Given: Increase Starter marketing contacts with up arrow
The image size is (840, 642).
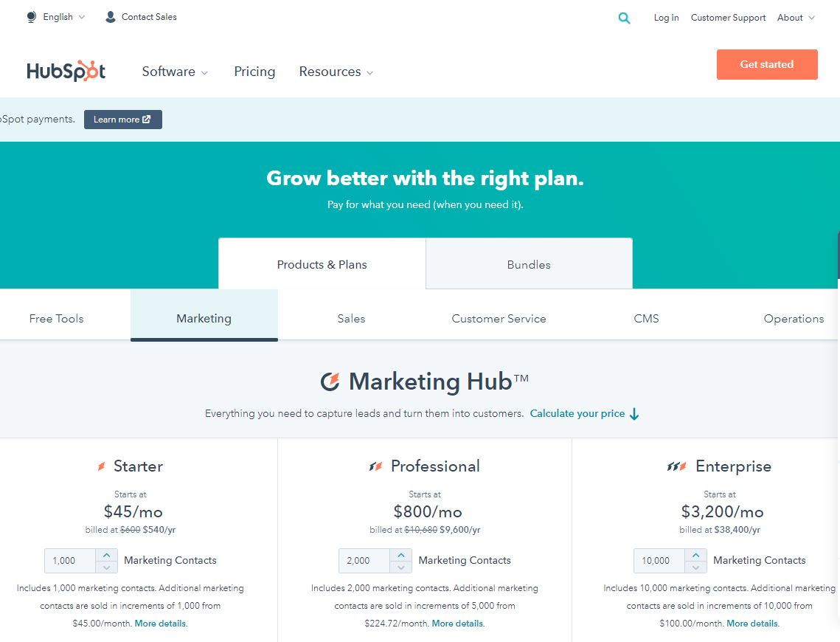Looking at the screenshot, I should [107, 555].
